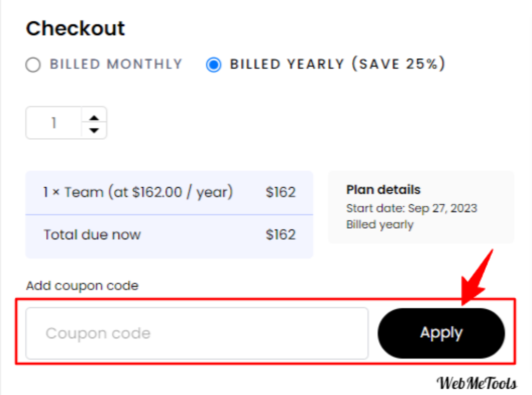Click the 'BILLED YEARLY (SAVE 25%)' label

337,64
